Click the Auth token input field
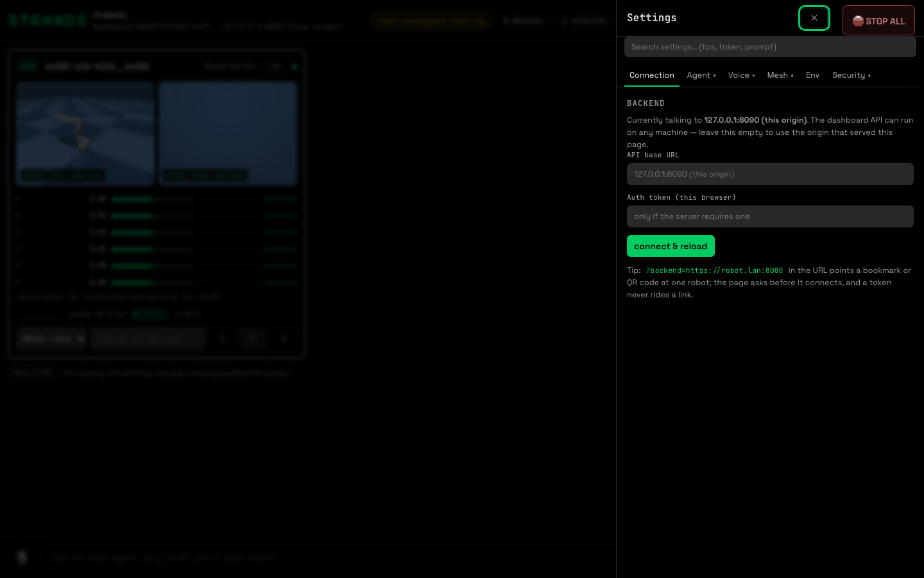 [x=770, y=216]
